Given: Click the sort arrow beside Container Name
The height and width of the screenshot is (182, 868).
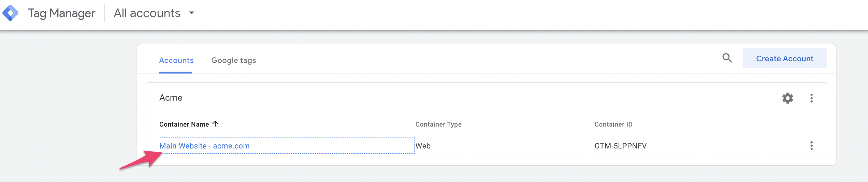Looking at the screenshot, I should [x=215, y=124].
